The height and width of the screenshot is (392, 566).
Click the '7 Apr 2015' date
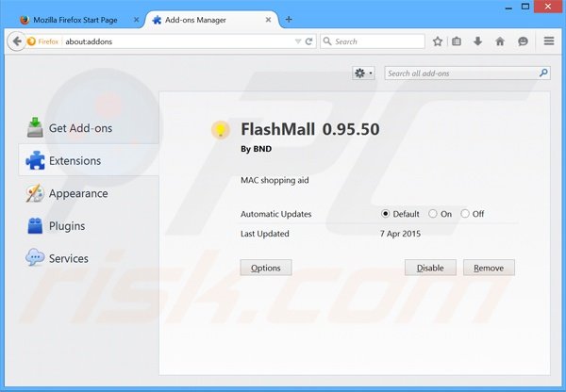coord(400,234)
